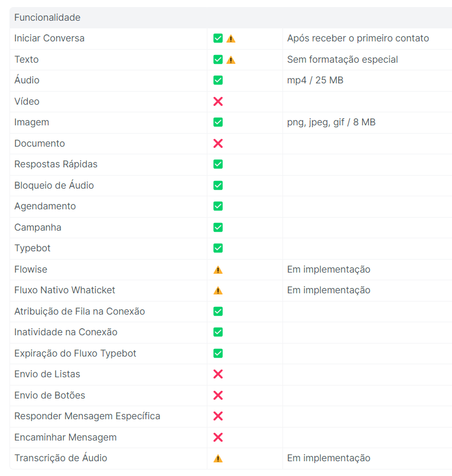452x476 pixels.
Task: Click the green check for Typebot
Action: point(218,248)
